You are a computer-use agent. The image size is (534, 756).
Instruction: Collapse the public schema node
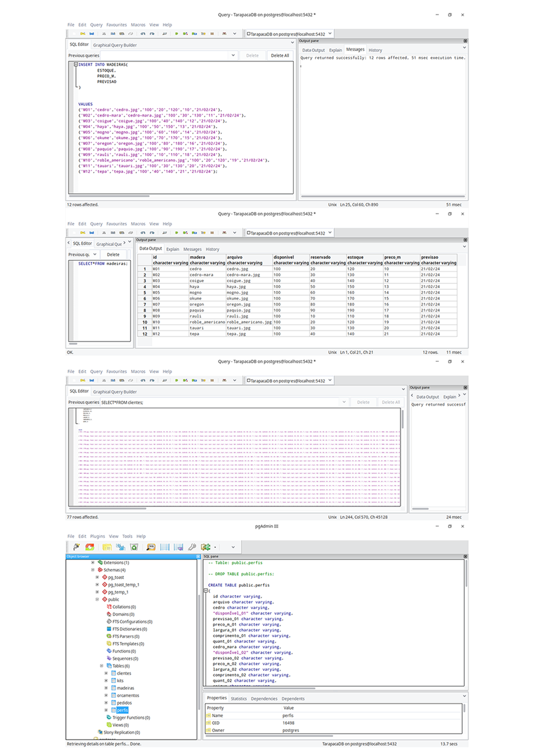(97, 599)
